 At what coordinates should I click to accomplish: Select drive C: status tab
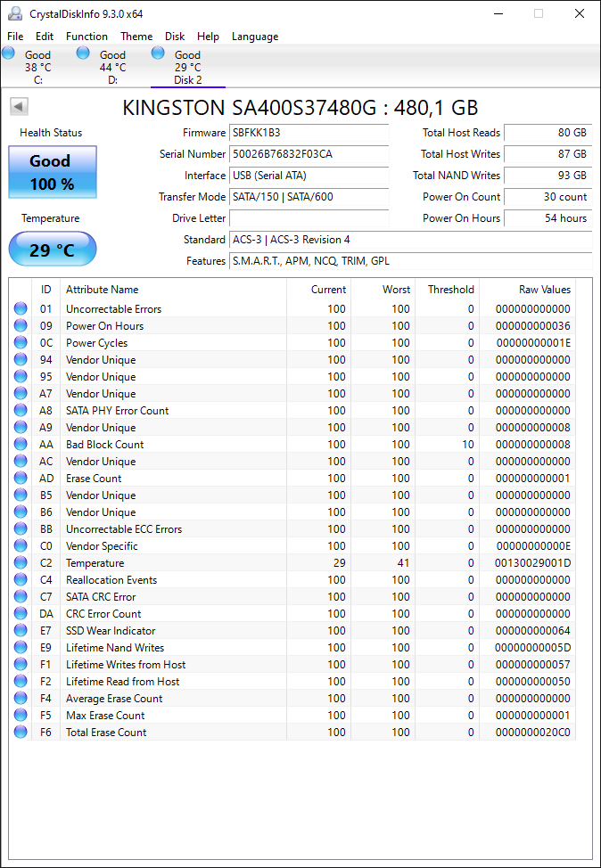(37, 67)
